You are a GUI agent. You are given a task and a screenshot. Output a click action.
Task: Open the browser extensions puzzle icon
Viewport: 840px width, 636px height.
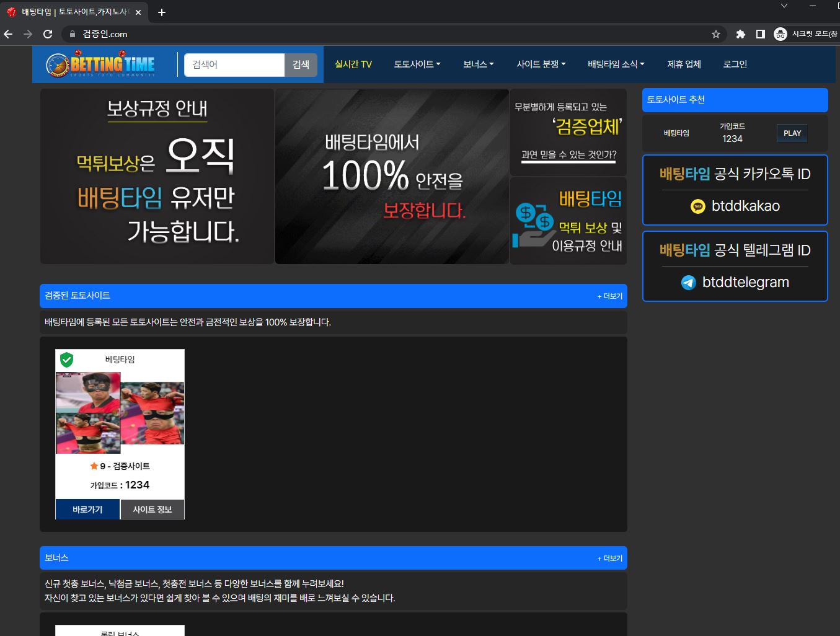pos(740,34)
